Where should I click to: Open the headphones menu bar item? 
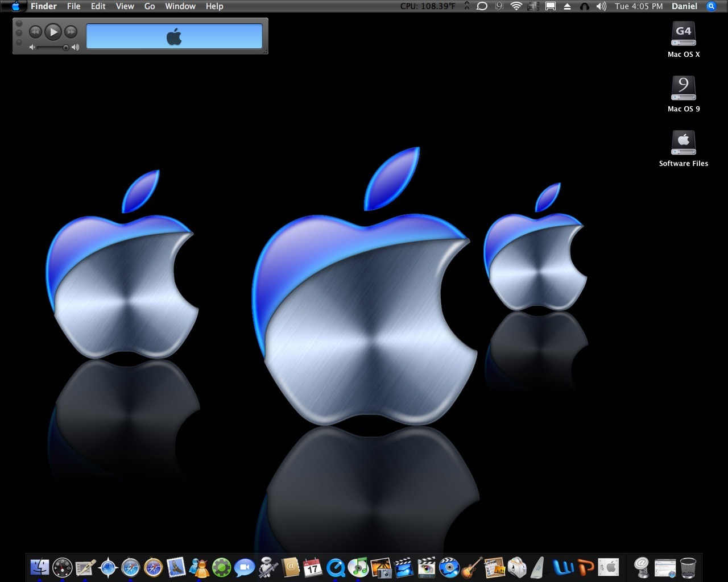click(x=584, y=6)
